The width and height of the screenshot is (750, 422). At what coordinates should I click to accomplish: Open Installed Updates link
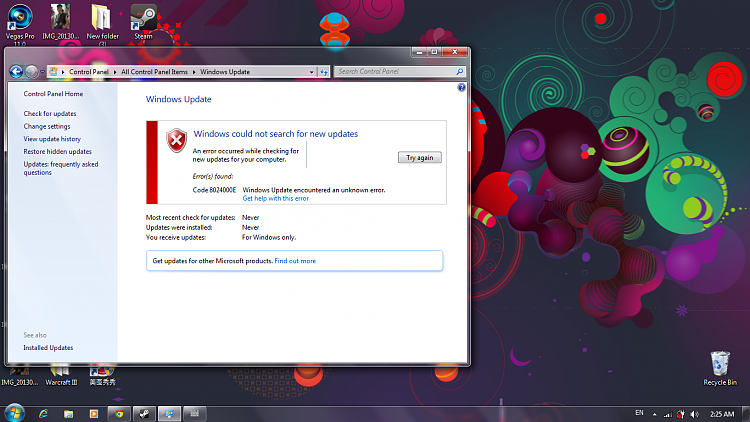coord(48,348)
